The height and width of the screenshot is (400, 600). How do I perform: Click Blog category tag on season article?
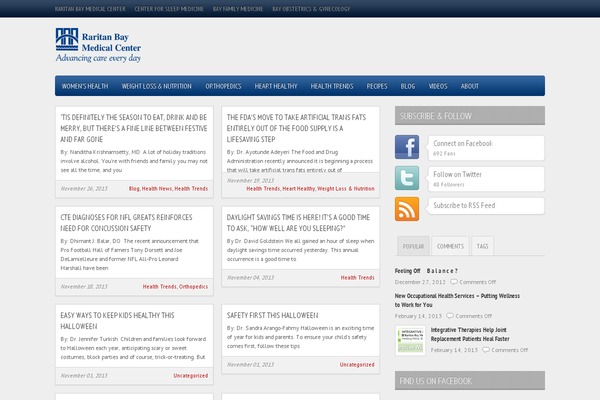(134, 189)
